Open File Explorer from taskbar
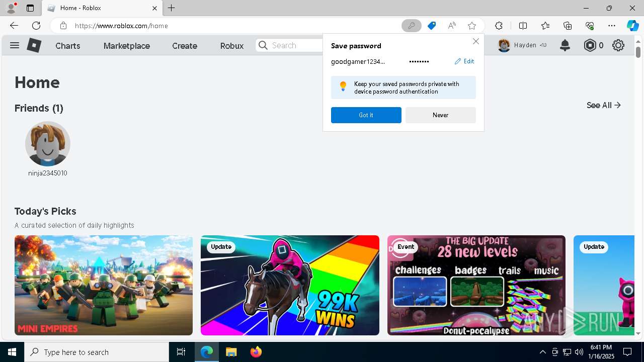Viewport: 644px width, 362px height. pos(231,352)
